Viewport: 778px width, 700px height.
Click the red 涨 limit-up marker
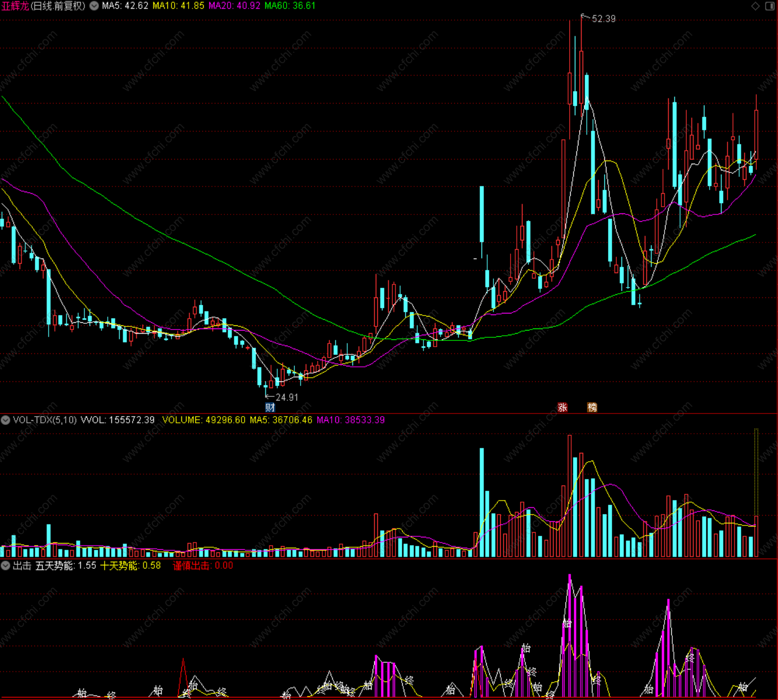pyautogui.click(x=562, y=408)
